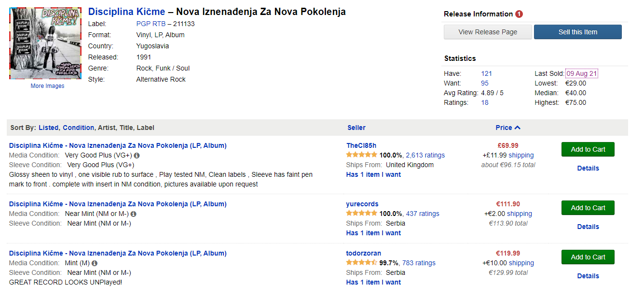Screen dimensions: 644x300
Task: Click the red Release Information notification badge
Action: (x=519, y=14)
